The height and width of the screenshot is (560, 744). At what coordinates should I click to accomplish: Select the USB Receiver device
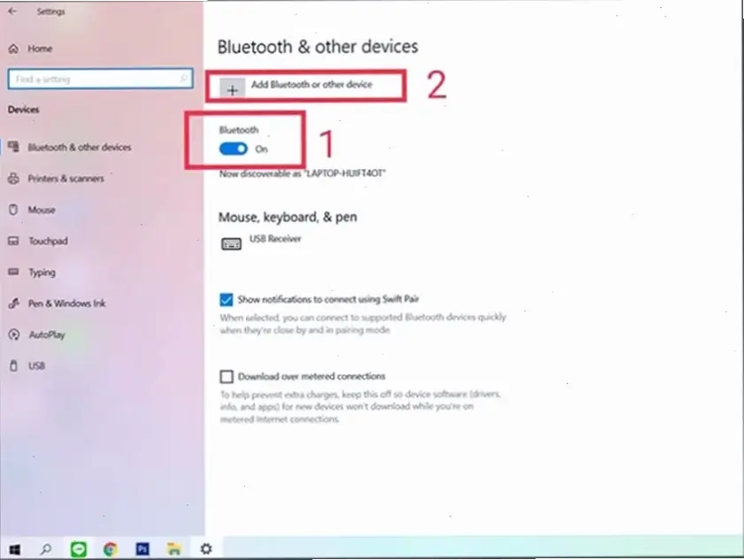click(276, 241)
